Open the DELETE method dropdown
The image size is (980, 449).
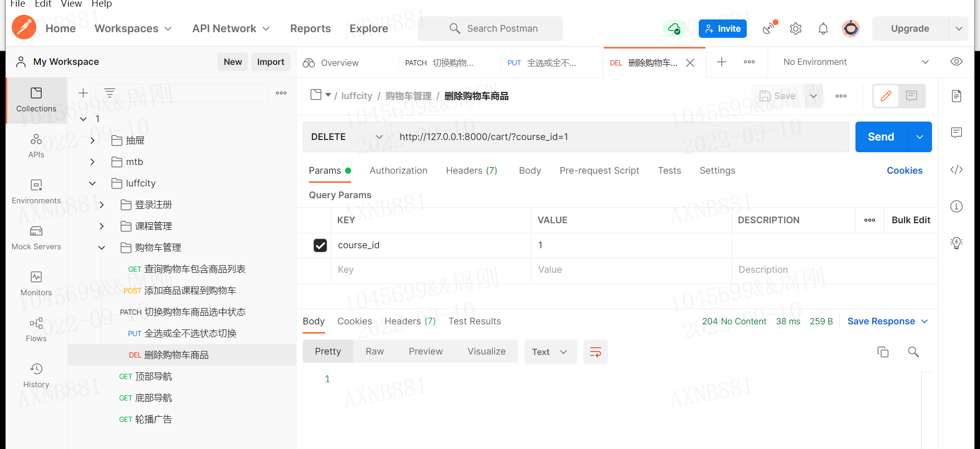(347, 137)
